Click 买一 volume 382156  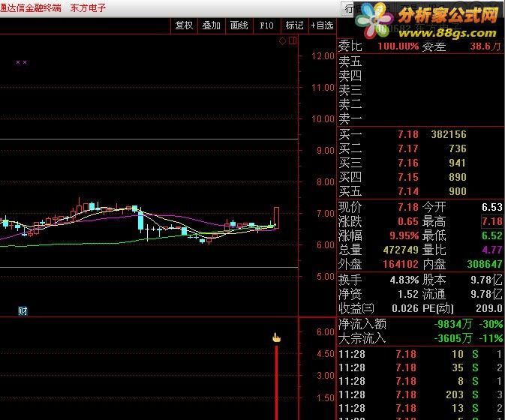449,134
